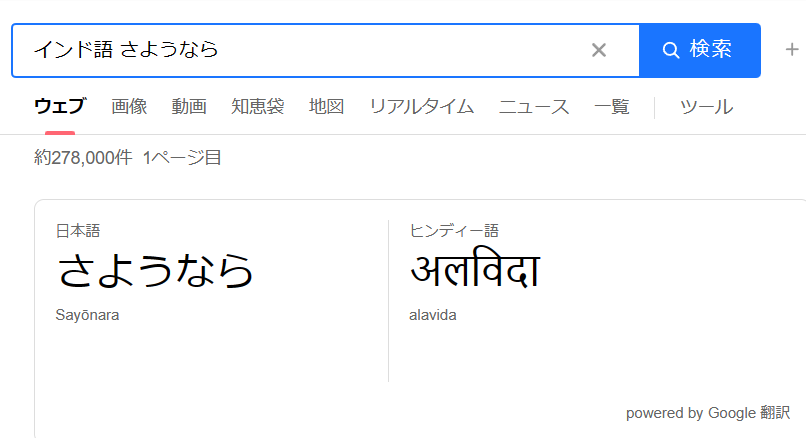This screenshot has width=806, height=438.
Task: Click the blue 検索 search button
Action: pos(700,50)
